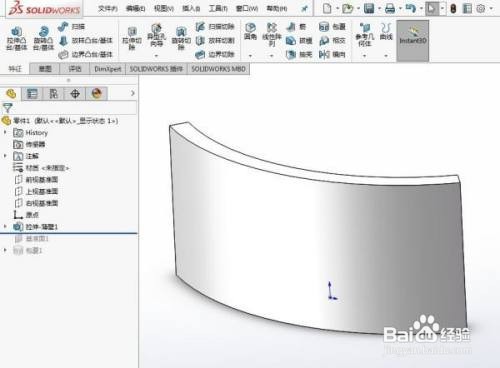
Task: Select the Wrap (包覆) tool
Action: pos(332,27)
